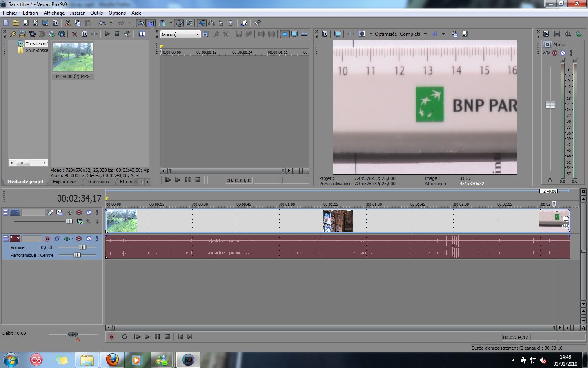Click the Undo arrow icon

click(x=102, y=23)
